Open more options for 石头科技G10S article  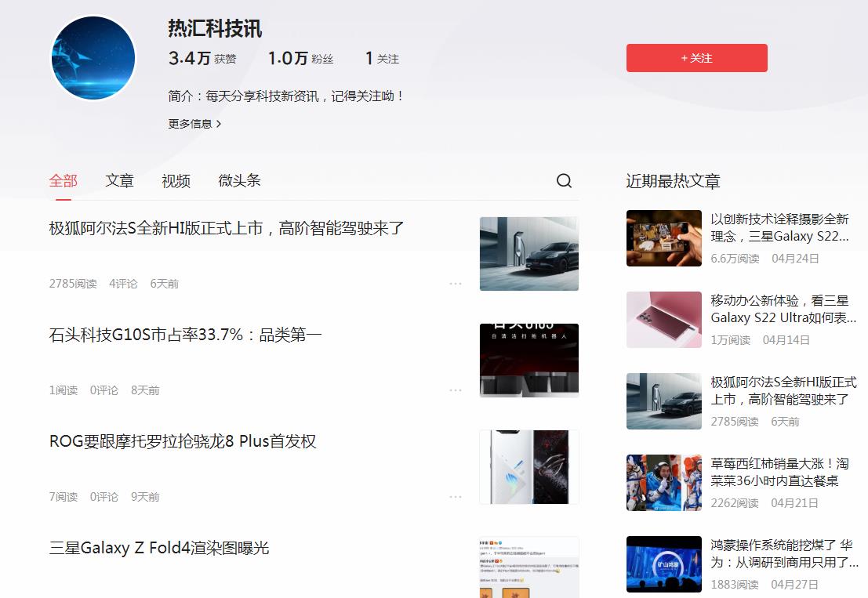tap(455, 390)
